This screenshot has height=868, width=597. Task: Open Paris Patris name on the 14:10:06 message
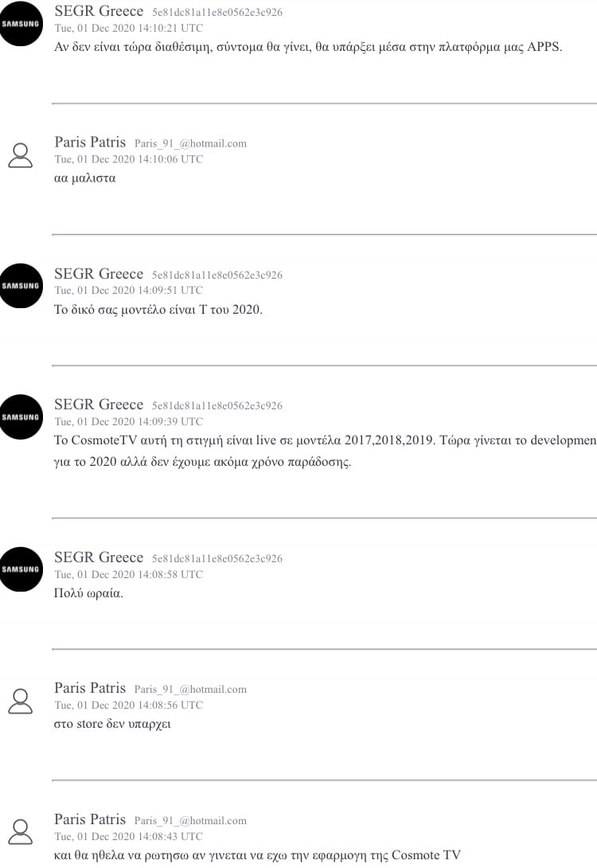pos(90,143)
